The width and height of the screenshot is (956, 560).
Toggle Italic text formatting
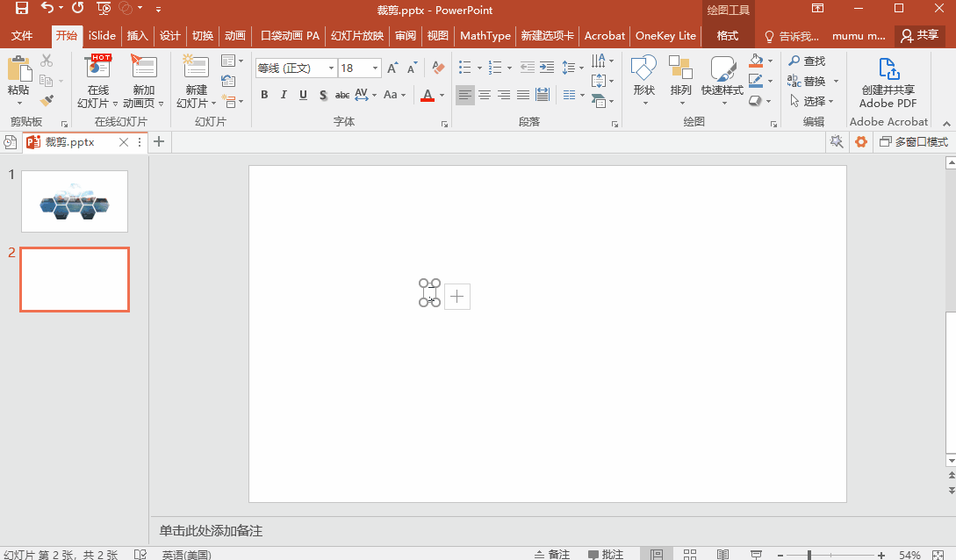pyautogui.click(x=284, y=95)
